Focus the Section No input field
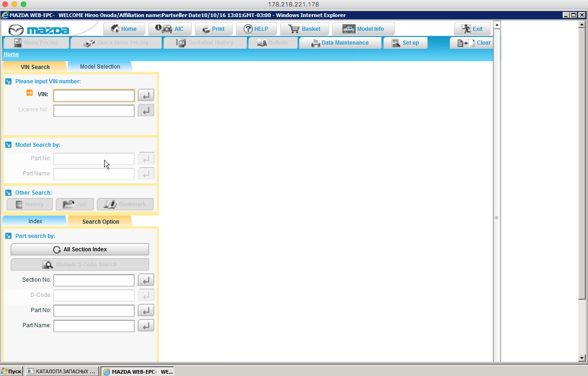 94,280
